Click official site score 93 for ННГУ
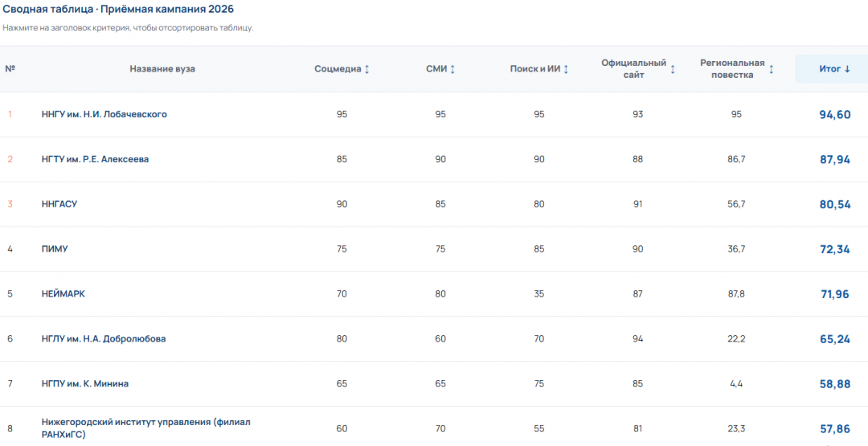The height and width of the screenshot is (446, 868). tap(638, 115)
